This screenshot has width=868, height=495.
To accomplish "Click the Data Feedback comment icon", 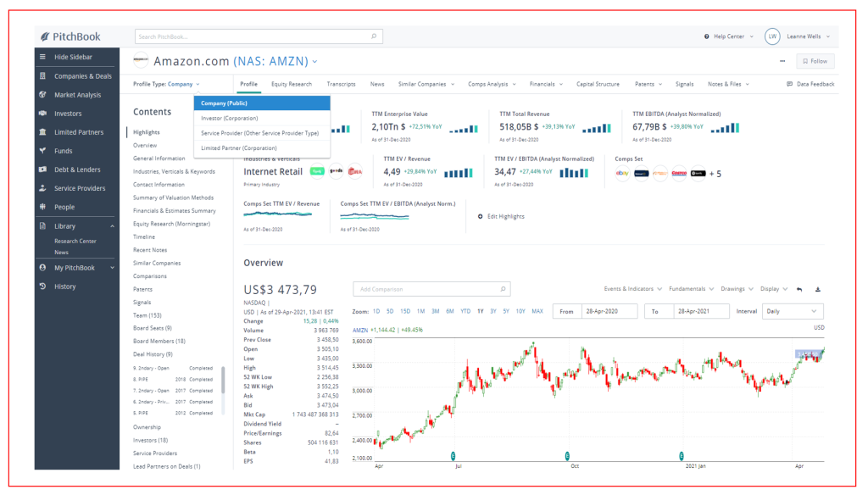I will 789,84.
